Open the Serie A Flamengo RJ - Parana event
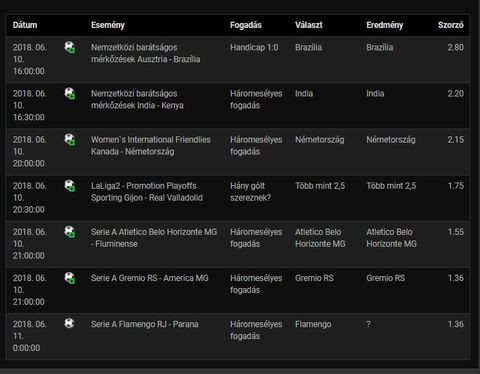Screen dimensions: 480x374 [145, 324]
